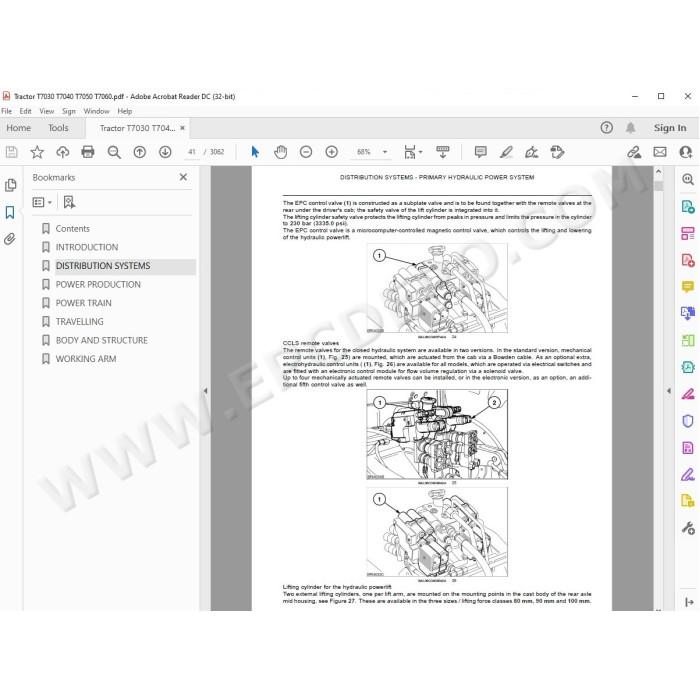Jump to INTRODUCTION bookmark
700x700 pixels.
coord(87,247)
